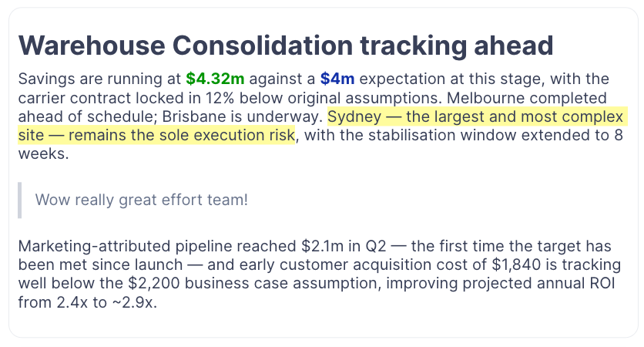
Task: Click the 'from 2.4x to ~2.9x.' text
Action: point(88,302)
